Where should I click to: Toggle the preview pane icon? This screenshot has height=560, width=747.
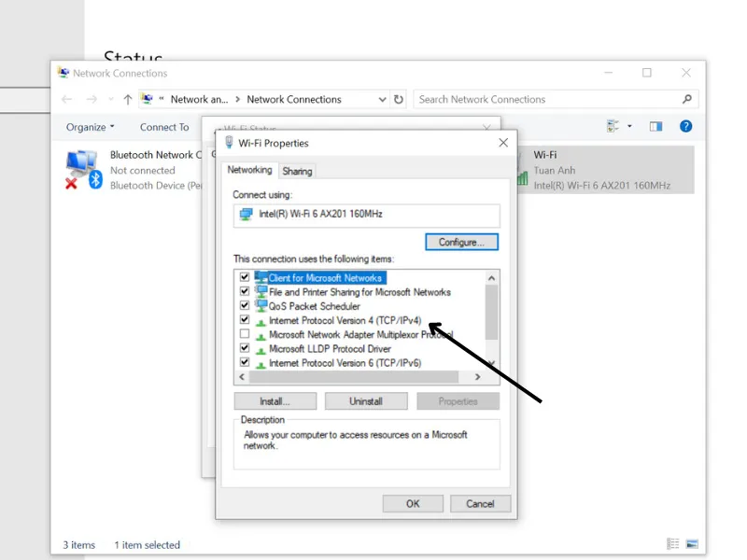656,126
